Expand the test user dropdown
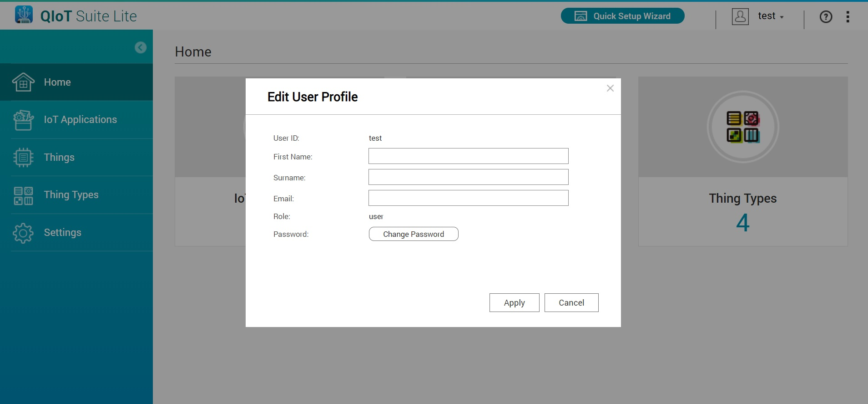 (771, 16)
